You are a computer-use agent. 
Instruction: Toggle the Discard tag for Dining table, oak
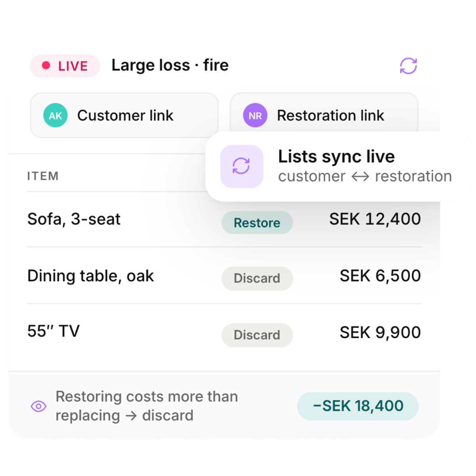tap(257, 278)
